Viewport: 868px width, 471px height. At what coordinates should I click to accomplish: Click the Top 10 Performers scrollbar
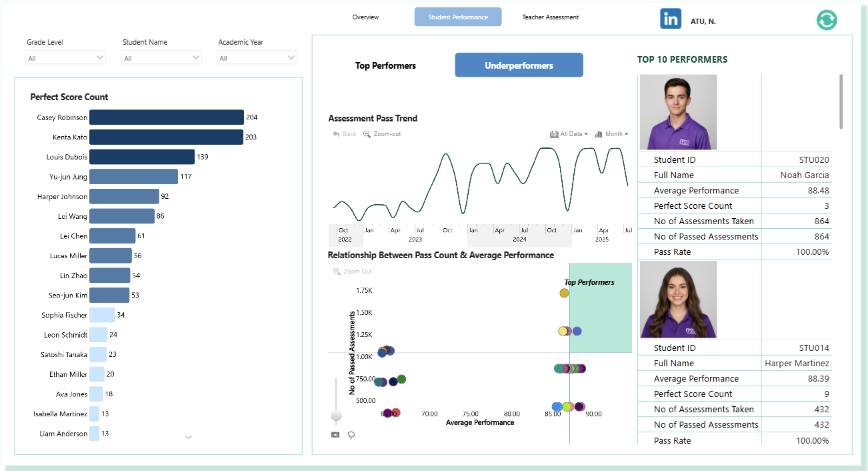point(841,101)
